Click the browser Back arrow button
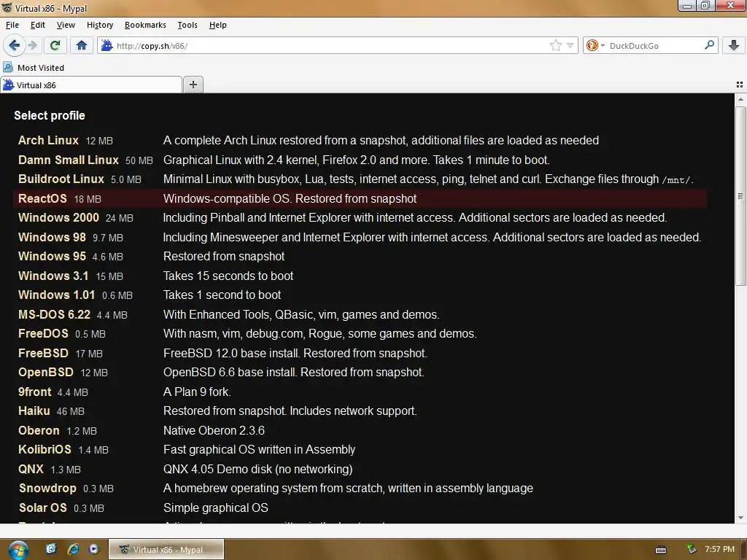747x560 pixels. [14, 45]
